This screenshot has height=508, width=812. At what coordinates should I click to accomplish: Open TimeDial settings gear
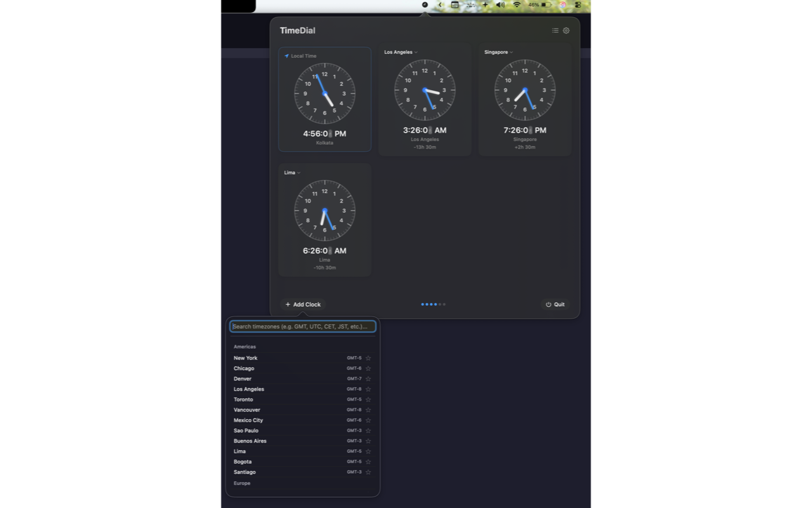pos(566,30)
